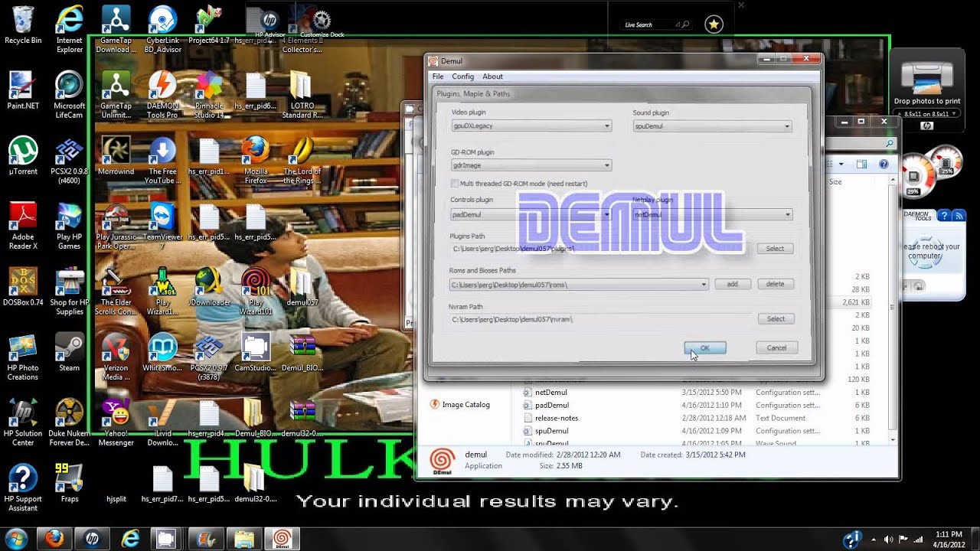The height and width of the screenshot is (551, 980).
Task: Open the Netplay plugin dropdown
Action: point(713,215)
